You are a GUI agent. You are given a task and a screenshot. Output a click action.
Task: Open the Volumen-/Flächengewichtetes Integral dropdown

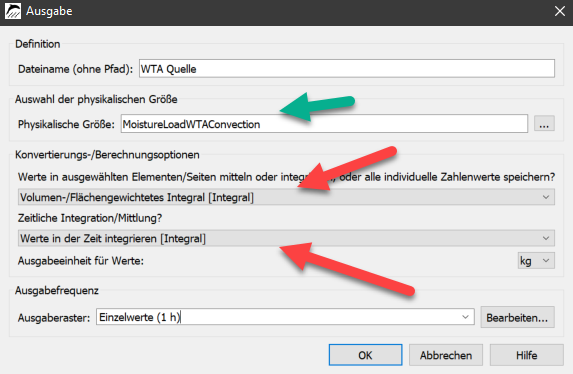[x=286, y=197]
